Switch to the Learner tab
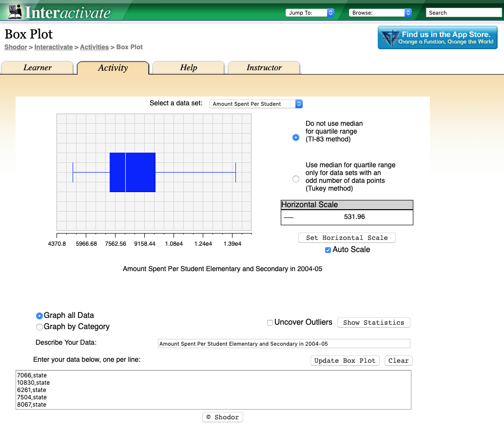The width and height of the screenshot is (504, 432). click(x=38, y=68)
